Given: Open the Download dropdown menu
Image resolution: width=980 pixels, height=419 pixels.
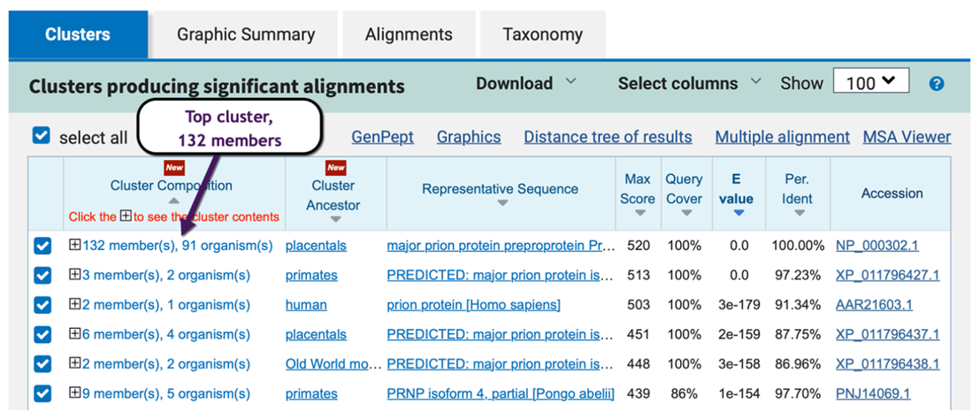Looking at the screenshot, I should (525, 83).
